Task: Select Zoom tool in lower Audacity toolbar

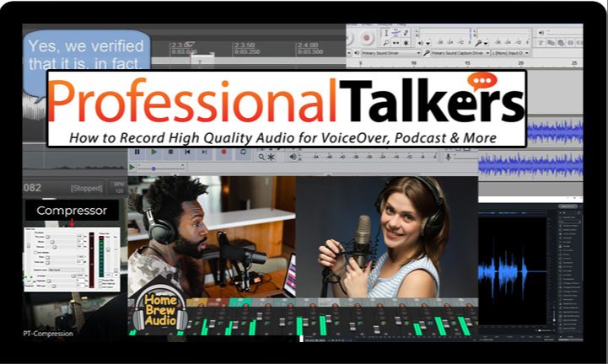Action: tap(261, 157)
